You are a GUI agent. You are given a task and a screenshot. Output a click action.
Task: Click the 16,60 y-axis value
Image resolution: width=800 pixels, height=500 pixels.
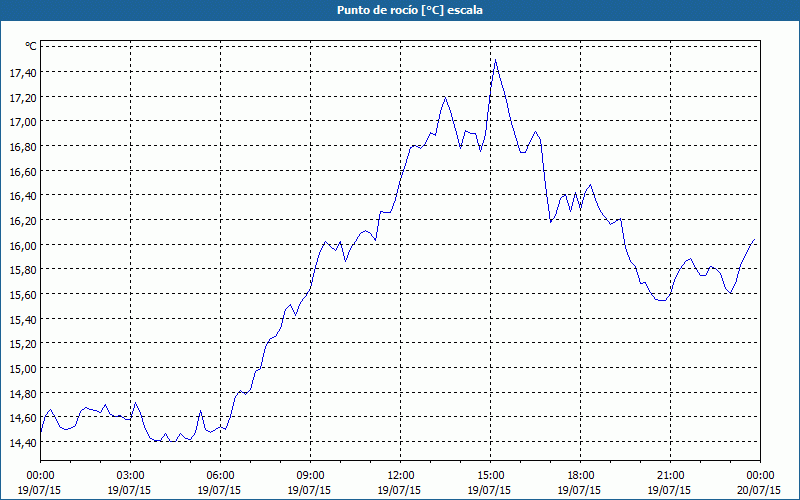click(x=23, y=171)
